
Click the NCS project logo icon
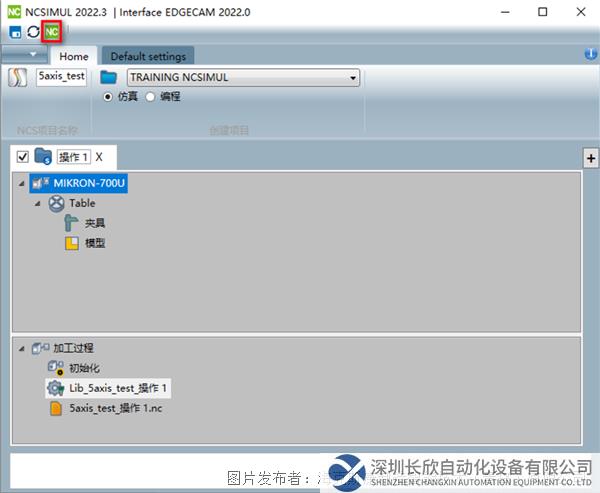point(18,79)
